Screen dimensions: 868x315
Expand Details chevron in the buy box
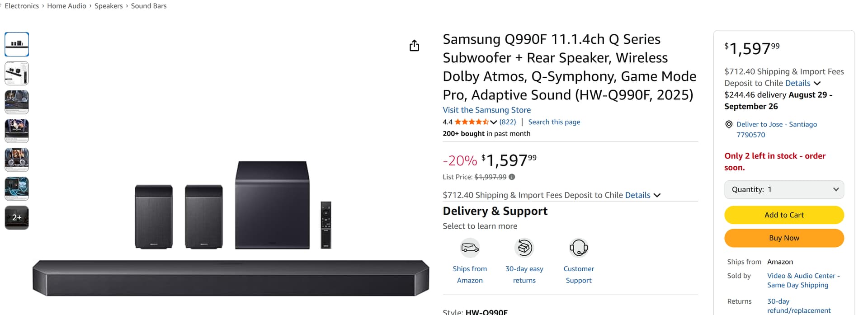[817, 83]
